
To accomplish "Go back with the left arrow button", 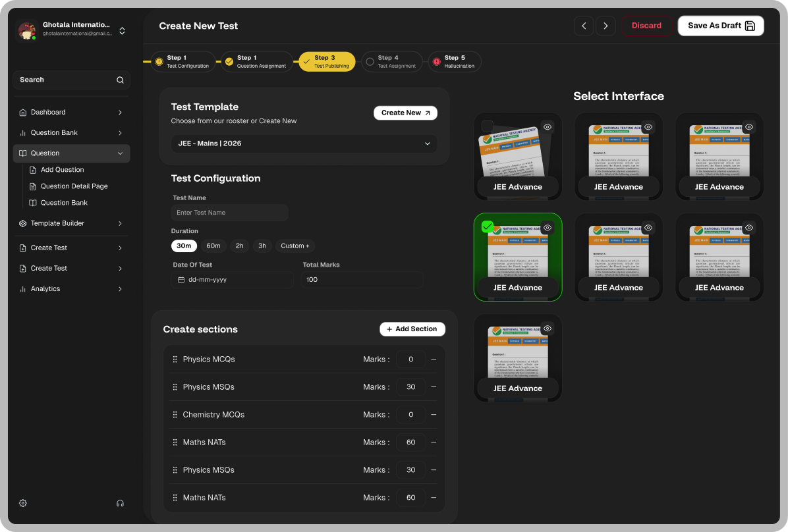I will [x=584, y=26].
